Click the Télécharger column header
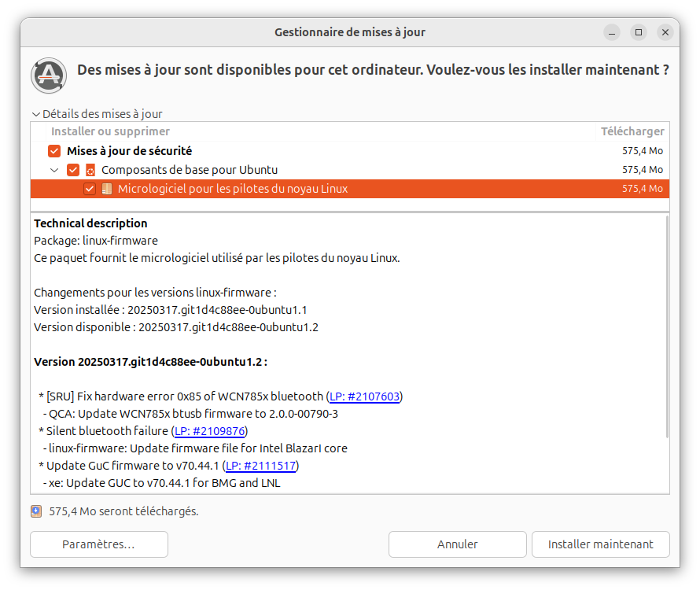Screen dimensions: 700x590 632,131
